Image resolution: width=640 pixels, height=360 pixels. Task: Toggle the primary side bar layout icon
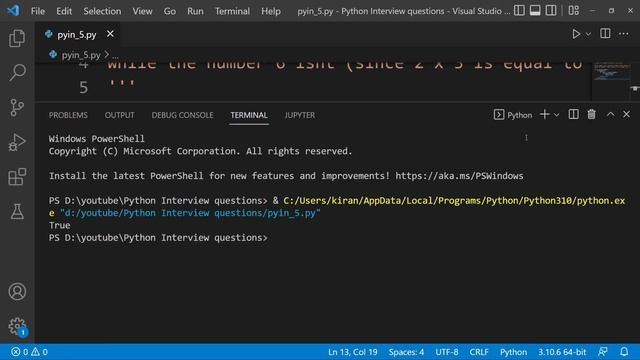[x=519, y=11]
